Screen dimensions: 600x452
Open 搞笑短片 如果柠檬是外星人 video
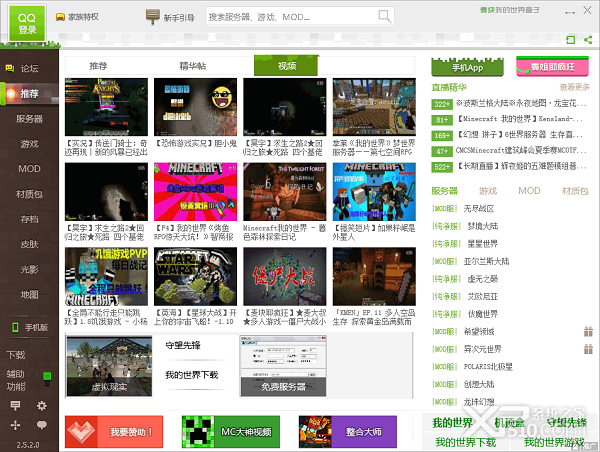(374, 191)
